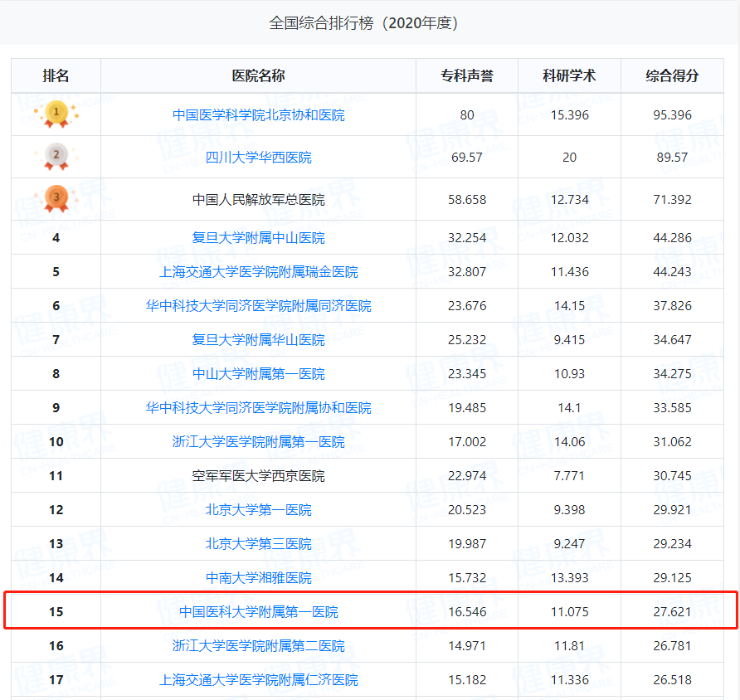Image resolution: width=740 pixels, height=700 pixels.
Task: Click the 19.987 reputation score cell
Action: [x=467, y=543]
